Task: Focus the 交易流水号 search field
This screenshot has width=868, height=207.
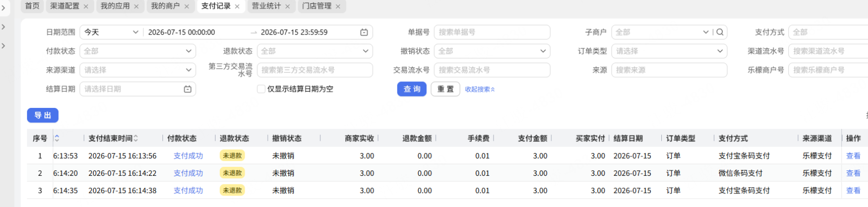Action: [492, 70]
